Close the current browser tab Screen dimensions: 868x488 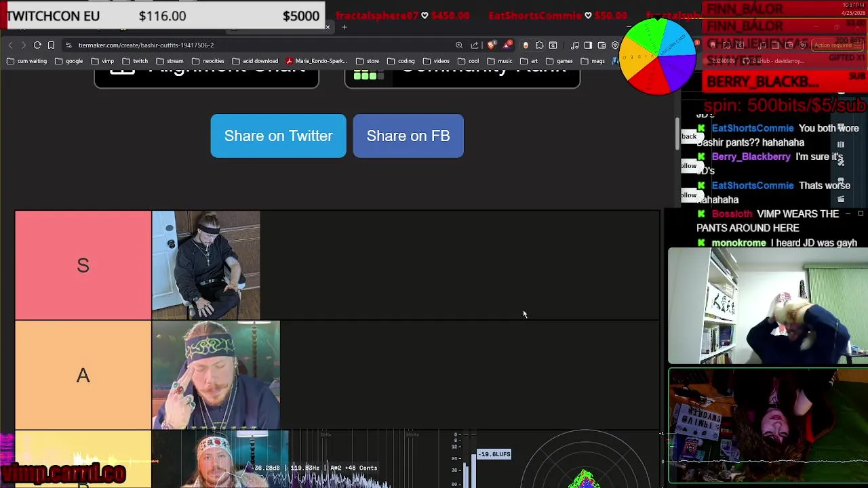[x=328, y=27]
